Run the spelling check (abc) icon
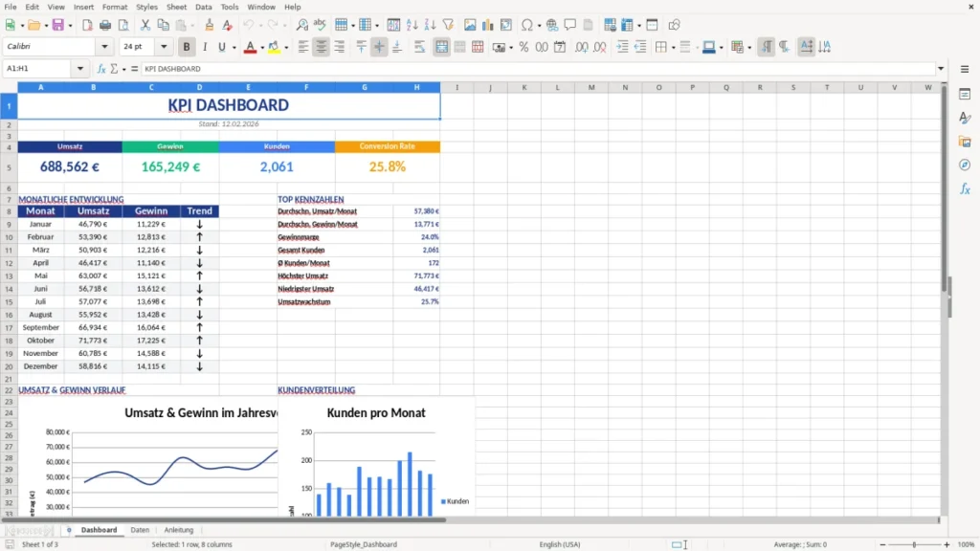Screen dimensions: 980x551 (320, 25)
